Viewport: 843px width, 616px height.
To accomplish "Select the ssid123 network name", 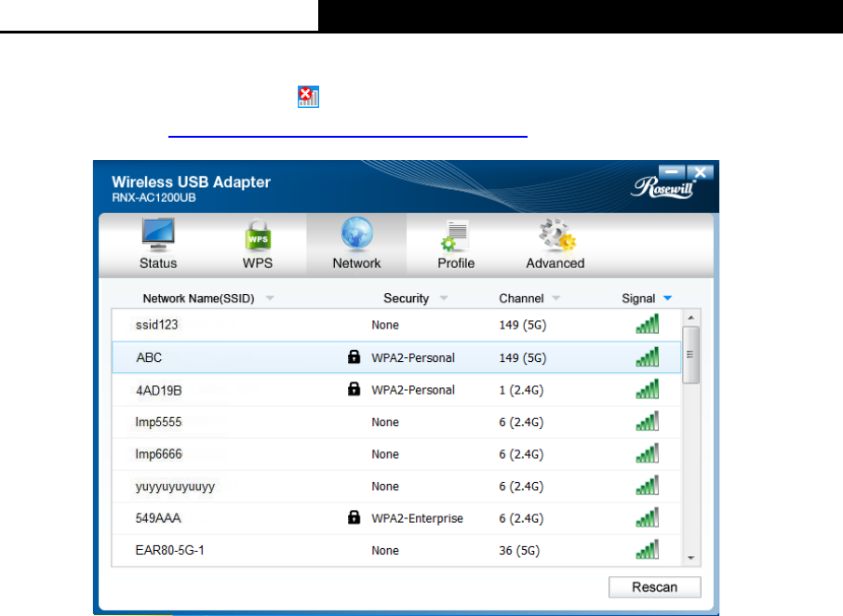I will point(156,325).
